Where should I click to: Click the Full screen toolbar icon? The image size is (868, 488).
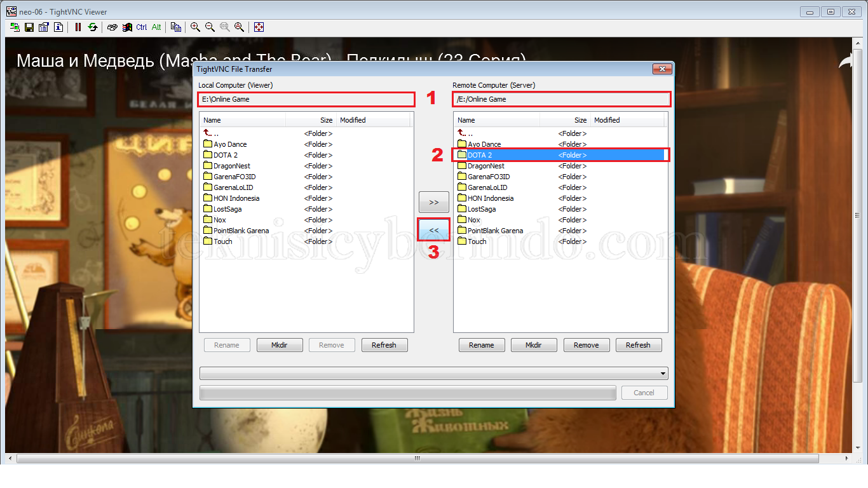(x=259, y=27)
